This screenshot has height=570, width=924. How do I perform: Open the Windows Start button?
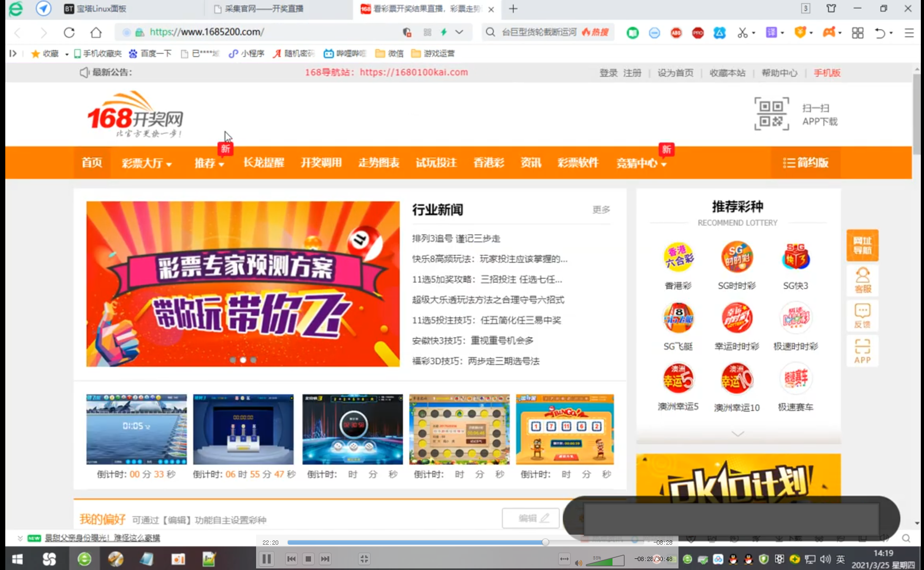(17, 559)
